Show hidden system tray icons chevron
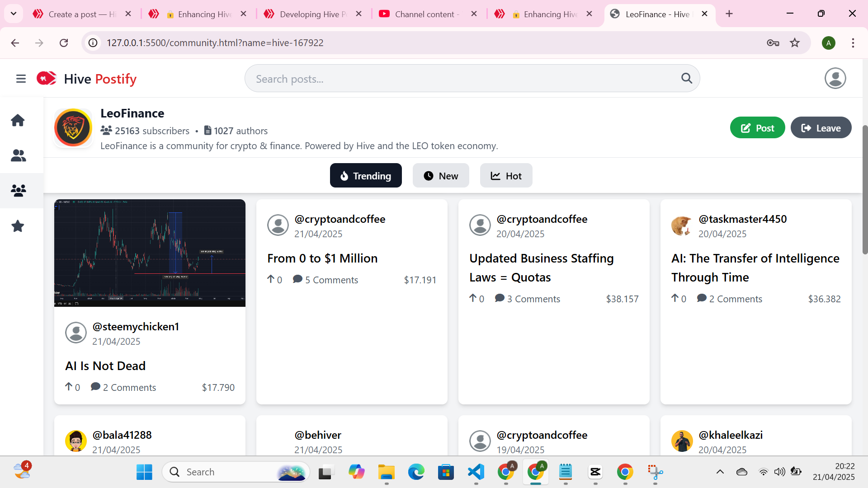 click(x=720, y=472)
